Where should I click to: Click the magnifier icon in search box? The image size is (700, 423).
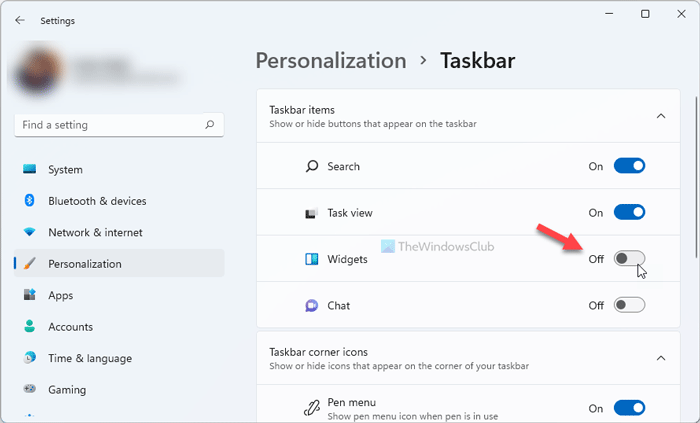tap(209, 125)
